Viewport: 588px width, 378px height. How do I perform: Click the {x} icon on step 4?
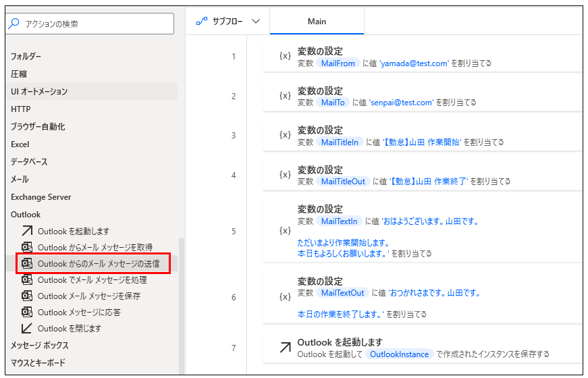[285, 175]
